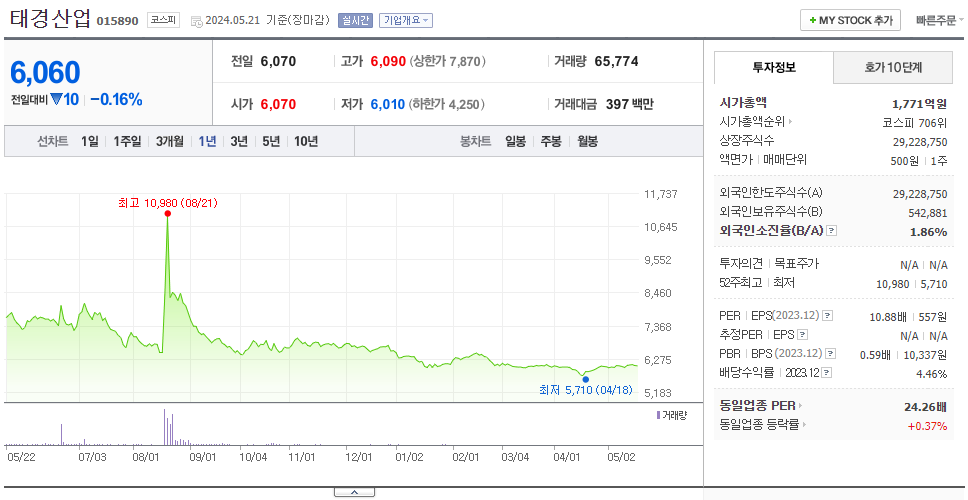Click the plus icon in MY STOCK 추가

[812, 20]
